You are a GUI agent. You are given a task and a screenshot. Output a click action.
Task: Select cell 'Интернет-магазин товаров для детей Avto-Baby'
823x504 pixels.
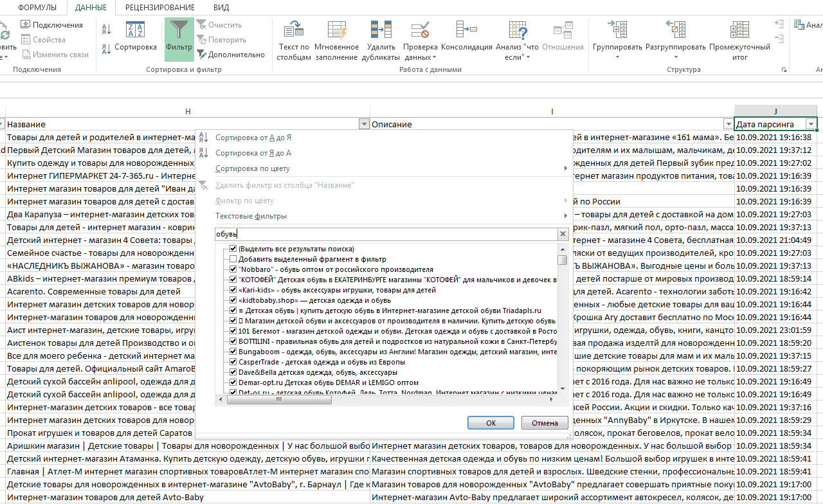(188, 498)
